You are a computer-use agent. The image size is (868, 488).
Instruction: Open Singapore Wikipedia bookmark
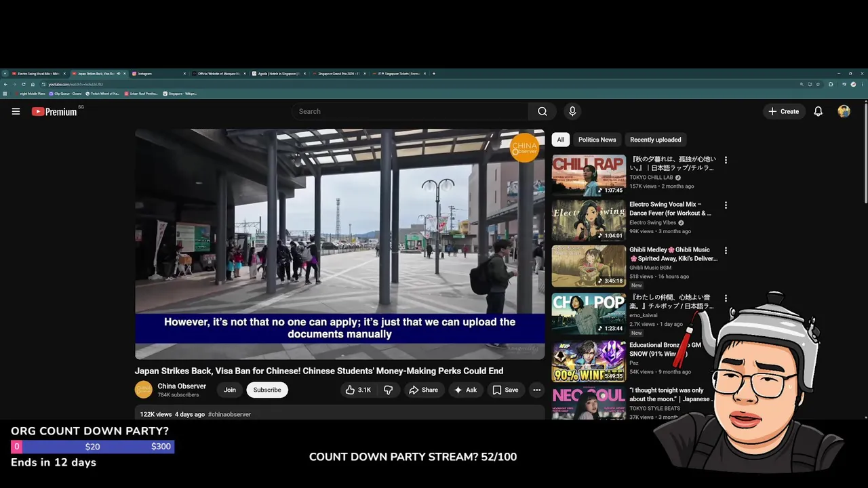pos(180,94)
